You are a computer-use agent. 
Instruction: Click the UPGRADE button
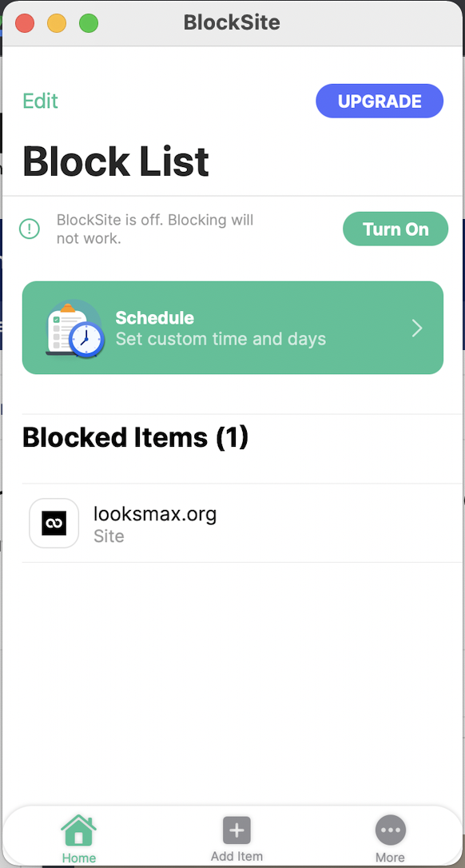380,102
